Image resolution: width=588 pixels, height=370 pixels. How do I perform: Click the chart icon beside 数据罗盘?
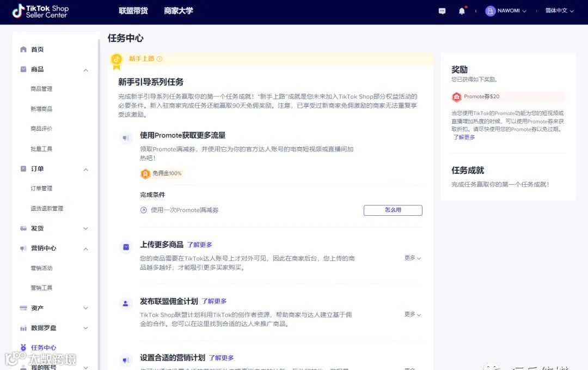[x=23, y=328]
